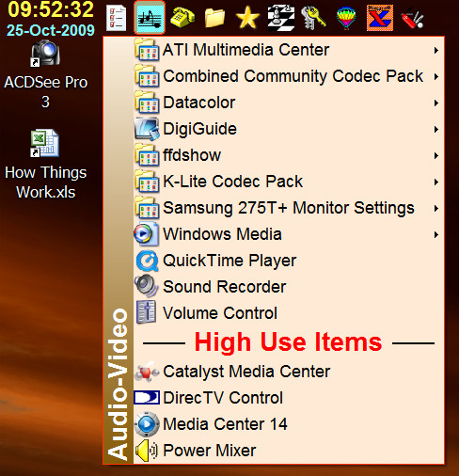Open Samsung 275T+ Monitor Settings entry
This screenshot has width=459, height=476.
pos(289,208)
